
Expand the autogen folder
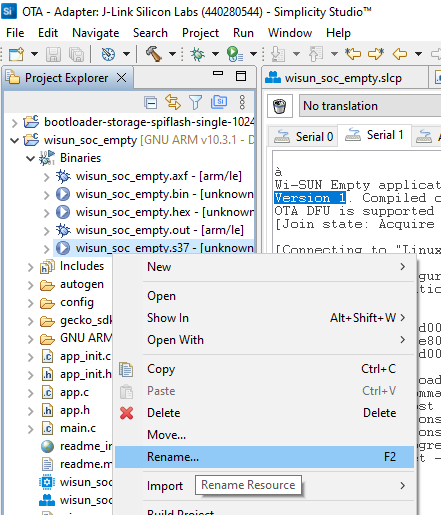click(x=30, y=285)
